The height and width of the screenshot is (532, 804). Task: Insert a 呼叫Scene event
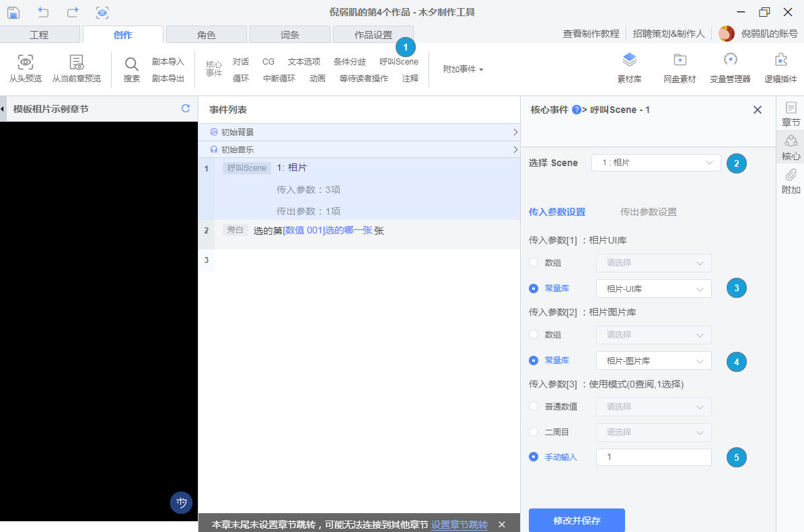[x=399, y=61]
